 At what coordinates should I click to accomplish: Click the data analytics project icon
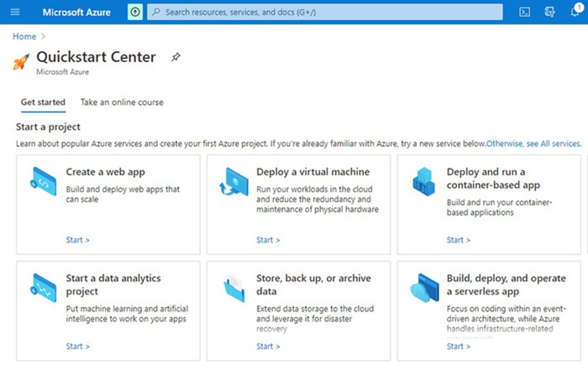43,288
